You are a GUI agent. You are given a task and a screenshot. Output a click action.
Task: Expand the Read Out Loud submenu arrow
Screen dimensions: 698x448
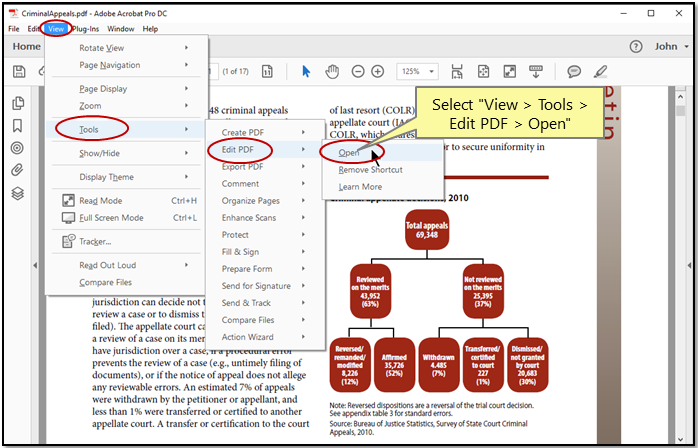[x=187, y=265]
